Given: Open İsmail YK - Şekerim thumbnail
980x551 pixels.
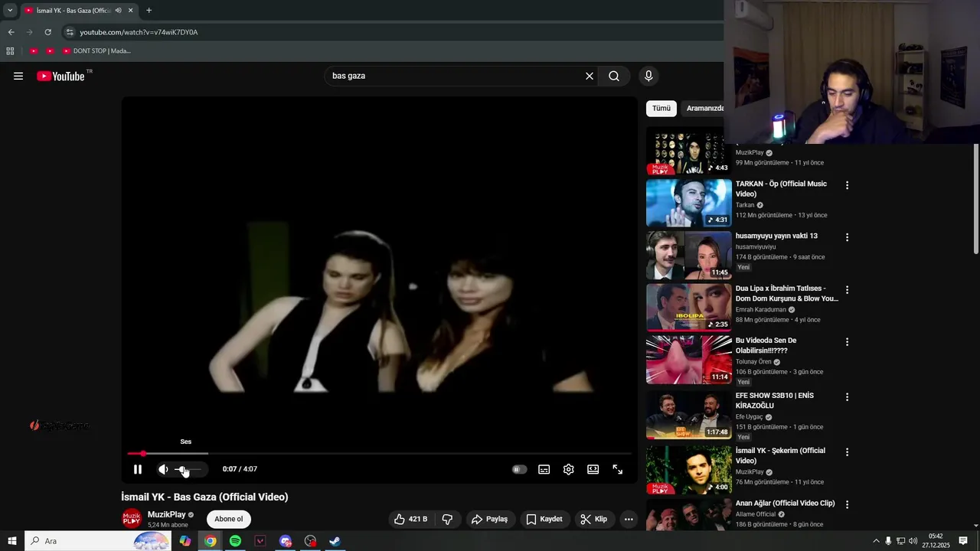Looking at the screenshot, I should tap(689, 470).
